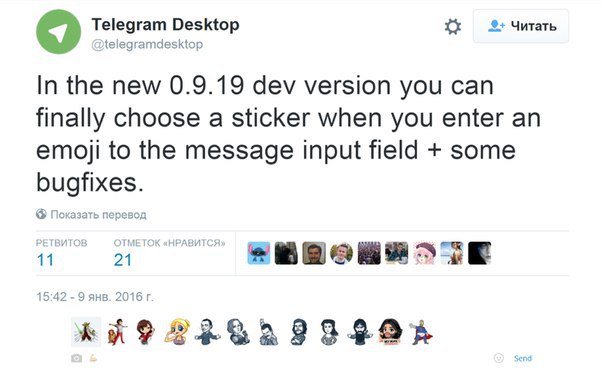This screenshot has height=369, width=604.
Task: Click the camera attach icon
Action: (x=76, y=359)
